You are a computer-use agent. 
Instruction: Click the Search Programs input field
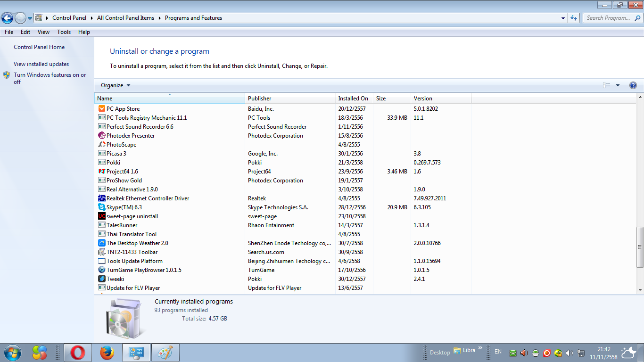(612, 18)
